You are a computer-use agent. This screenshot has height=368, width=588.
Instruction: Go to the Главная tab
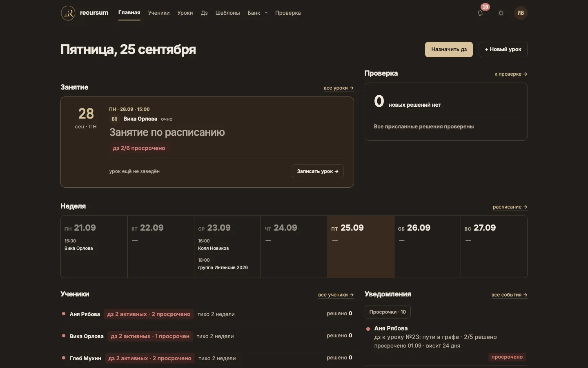click(129, 13)
